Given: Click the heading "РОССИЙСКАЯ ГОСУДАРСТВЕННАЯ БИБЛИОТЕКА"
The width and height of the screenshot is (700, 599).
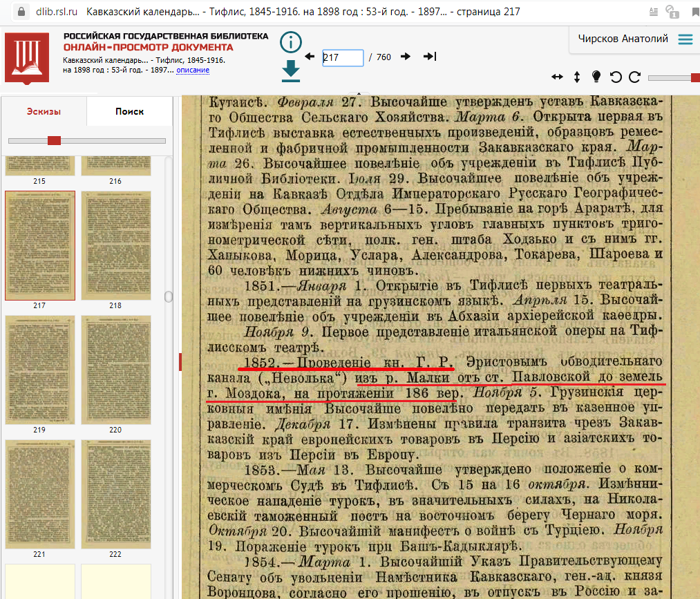Looking at the screenshot, I should pyautogui.click(x=166, y=36).
